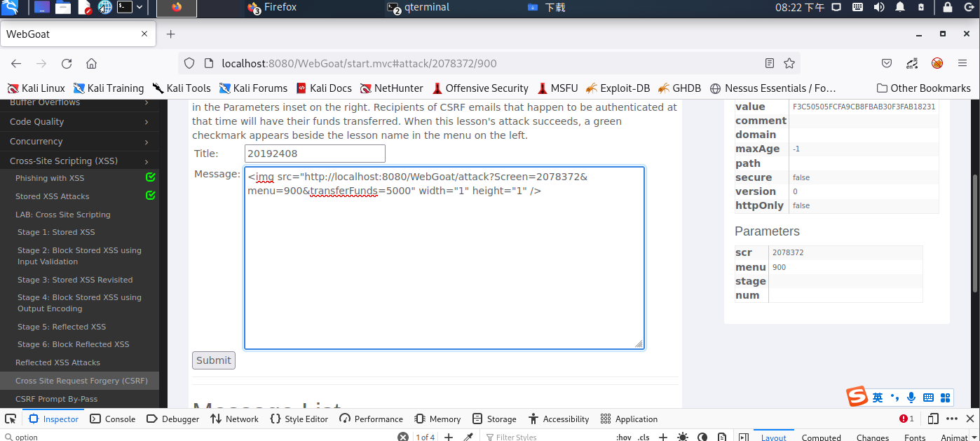The width and height of the screenshot is (980, 441).
Task: Open the CSRF Prompt By-Pass lesson
Action: point(57,399)
